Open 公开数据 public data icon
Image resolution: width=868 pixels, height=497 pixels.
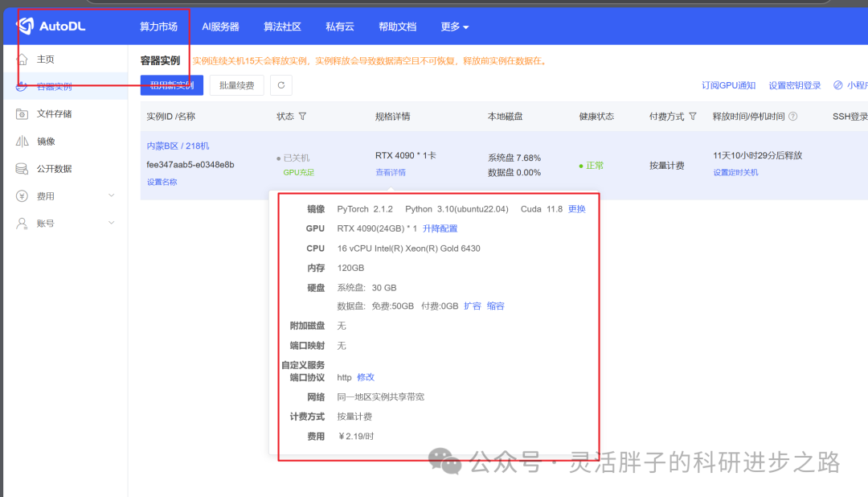pyautogui.click(x=22, y=168)
